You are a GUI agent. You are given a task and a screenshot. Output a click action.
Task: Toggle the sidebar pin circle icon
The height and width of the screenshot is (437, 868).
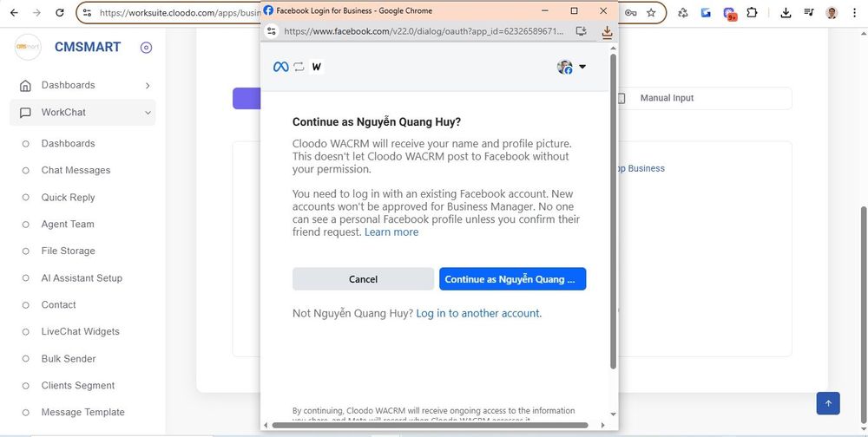pos(146,48)
